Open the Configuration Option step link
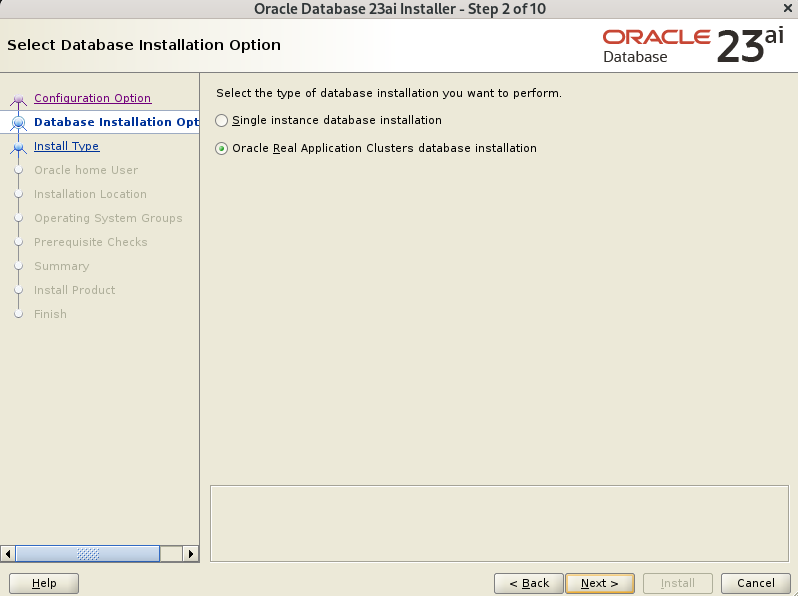Viewport: 798px width, 596px height. [x=93, y=98]
